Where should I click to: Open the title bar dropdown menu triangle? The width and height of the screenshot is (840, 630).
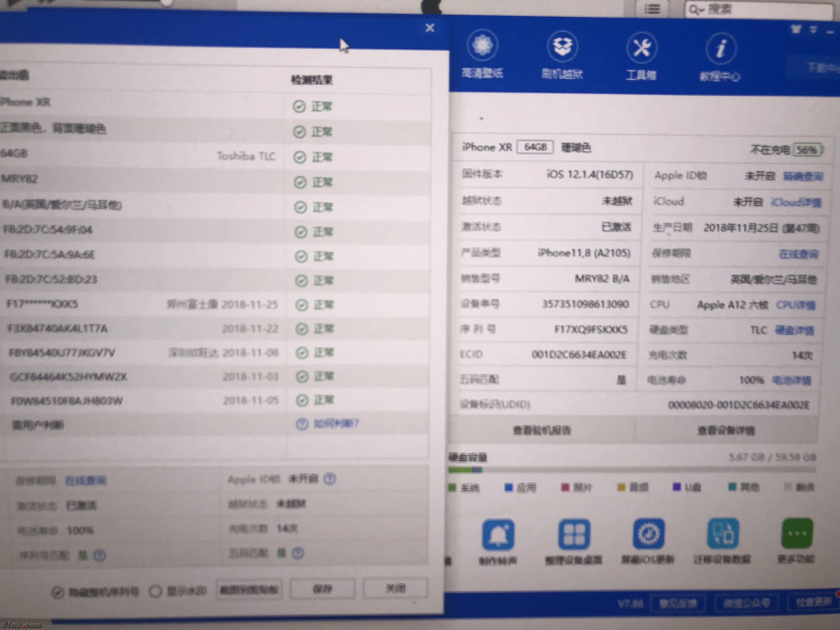point(813,30)
